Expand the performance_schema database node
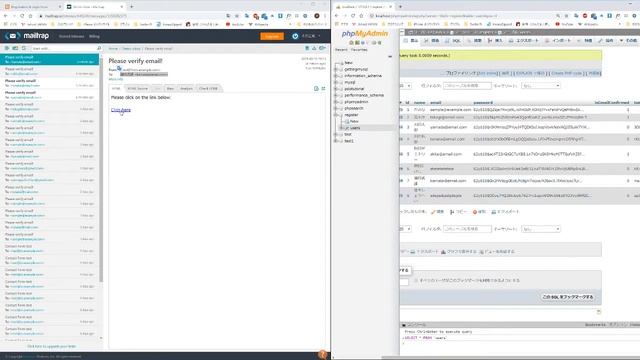 point(336,95)
